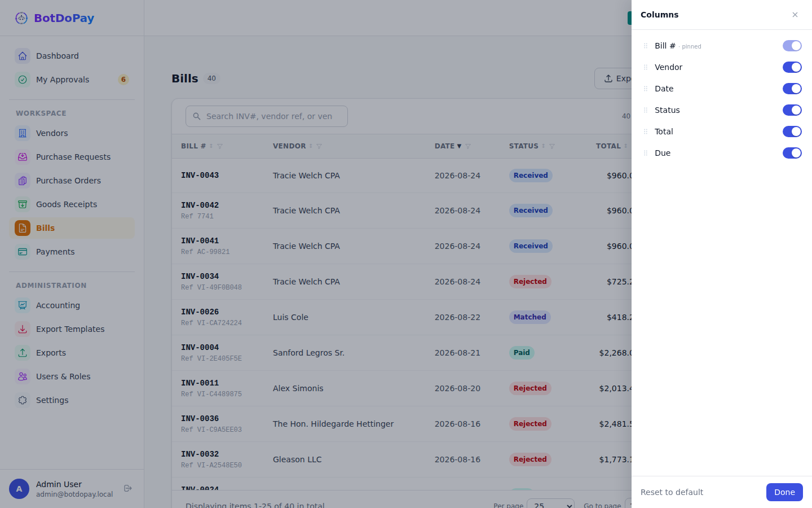This screenshot has height=508, width=812.
Task: Click the Done button
Action: (x=784, y=492)
